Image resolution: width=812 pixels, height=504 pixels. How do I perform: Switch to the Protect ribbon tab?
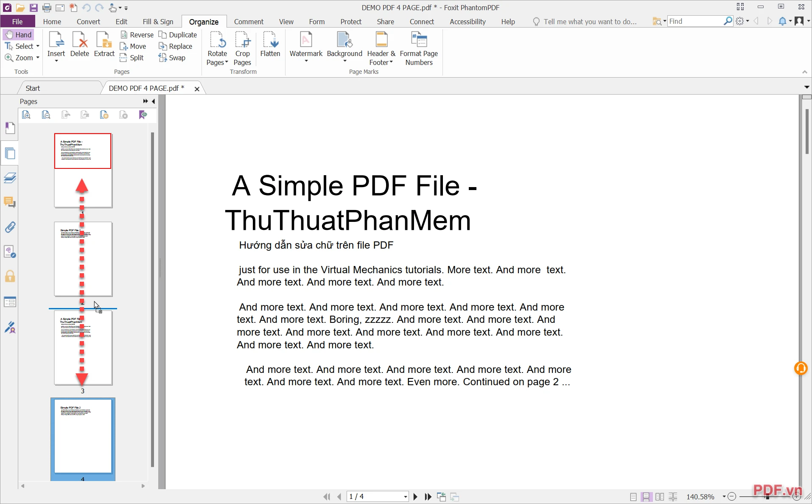(x=351, y=22)
